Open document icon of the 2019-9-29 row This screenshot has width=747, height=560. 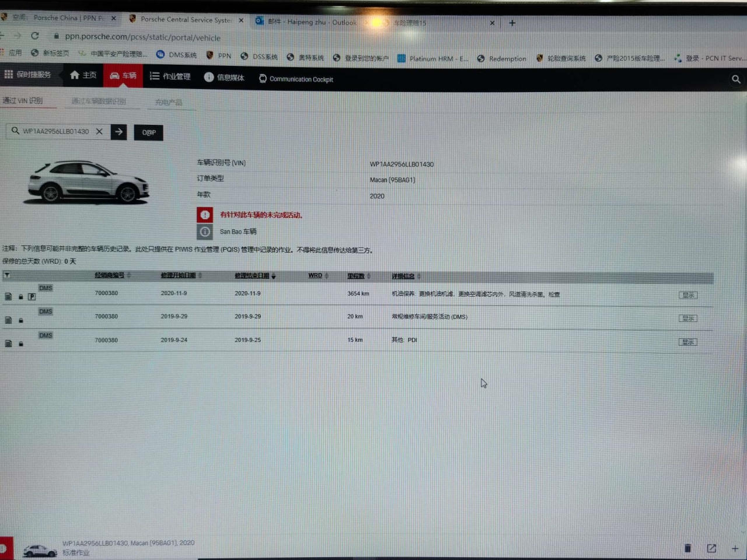8,320
